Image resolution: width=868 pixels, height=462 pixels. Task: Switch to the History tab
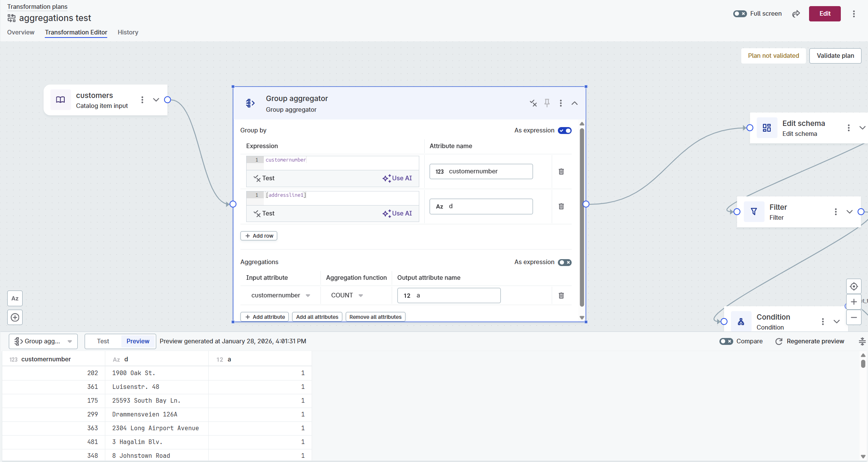click(x=128, y=33)
